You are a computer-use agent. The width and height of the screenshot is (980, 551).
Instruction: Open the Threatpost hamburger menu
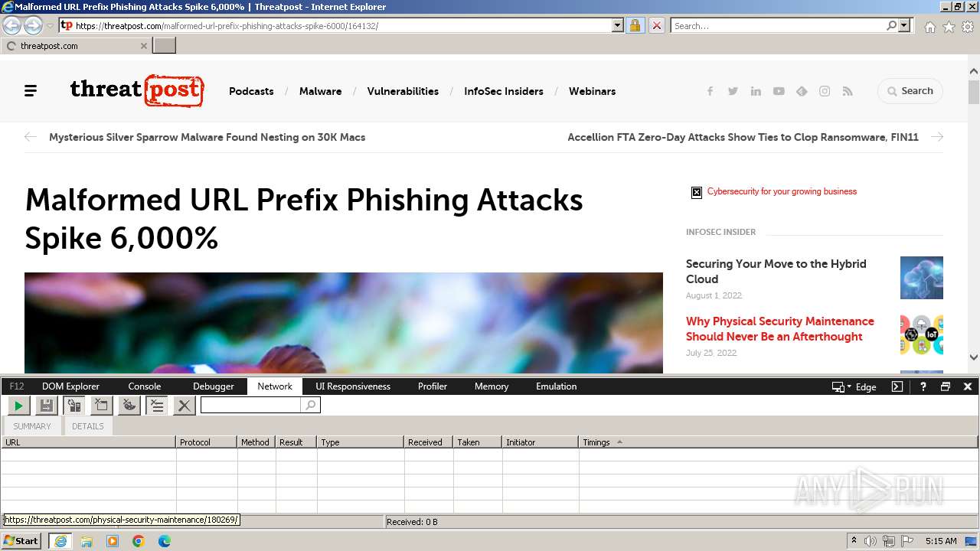pyautogui.click(x=31, y=91)
